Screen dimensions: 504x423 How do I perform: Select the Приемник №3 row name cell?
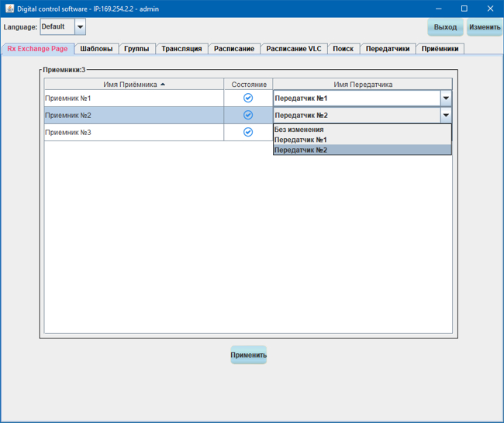(133, 132)
